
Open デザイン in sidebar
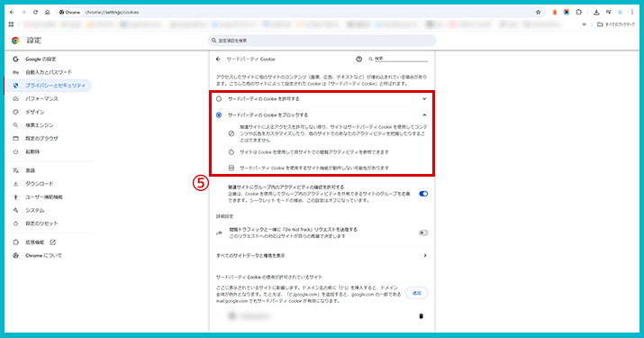click(x=34, y=113)
